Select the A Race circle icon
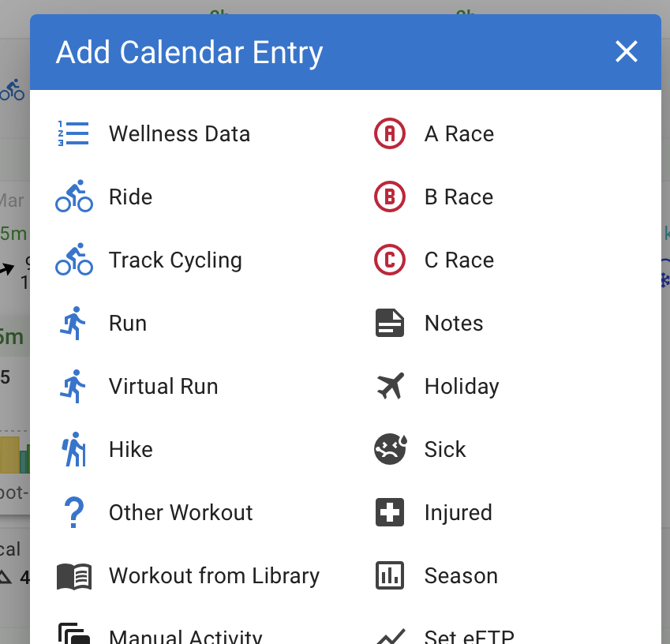Screen dimensions: 670x644 tap(389, 134)
